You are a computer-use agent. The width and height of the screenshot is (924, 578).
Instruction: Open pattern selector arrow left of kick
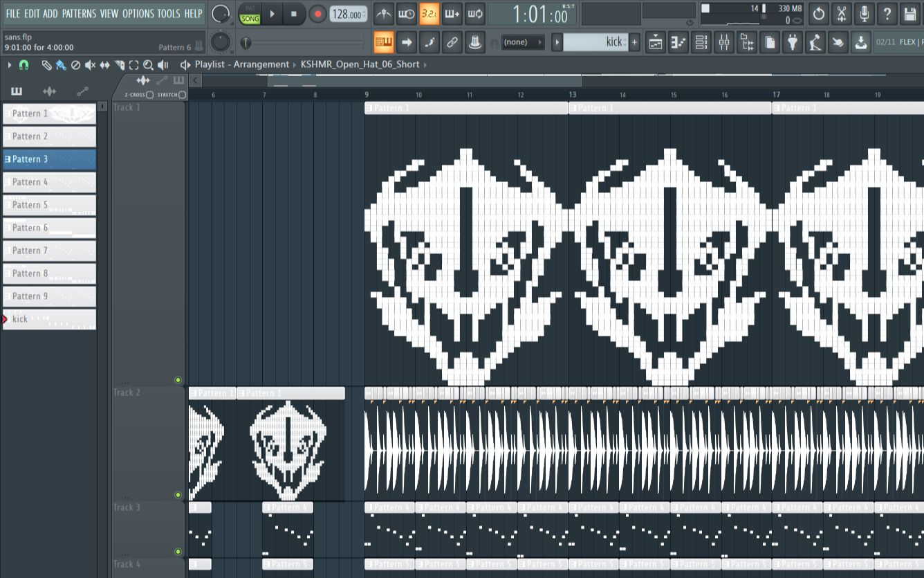tap(557, 42)
